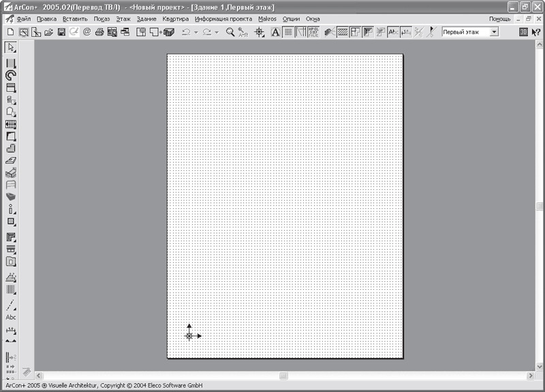Image resolution: width=545 pixels, height=392 pixels.
Task: Expand the redo history dropdown arrow
Action: 216,32
